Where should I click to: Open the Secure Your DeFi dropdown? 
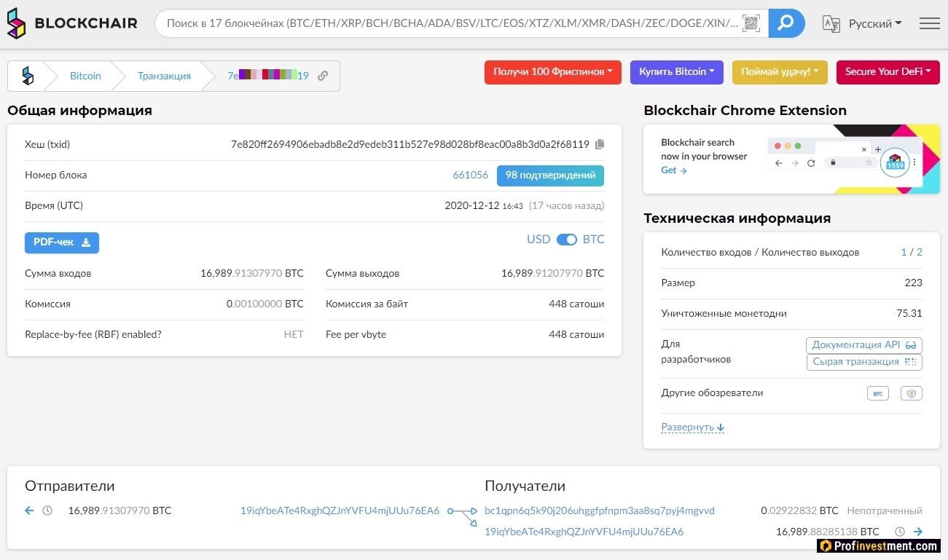[888, 72]
